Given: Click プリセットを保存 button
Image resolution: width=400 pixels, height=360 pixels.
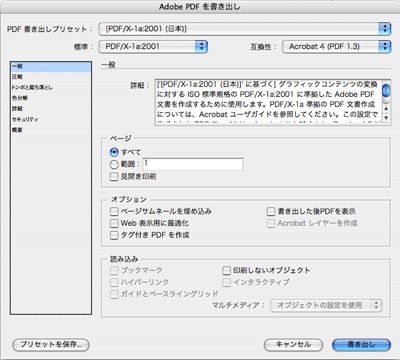Looking at the screenshot, I should (x=51, y=344).
